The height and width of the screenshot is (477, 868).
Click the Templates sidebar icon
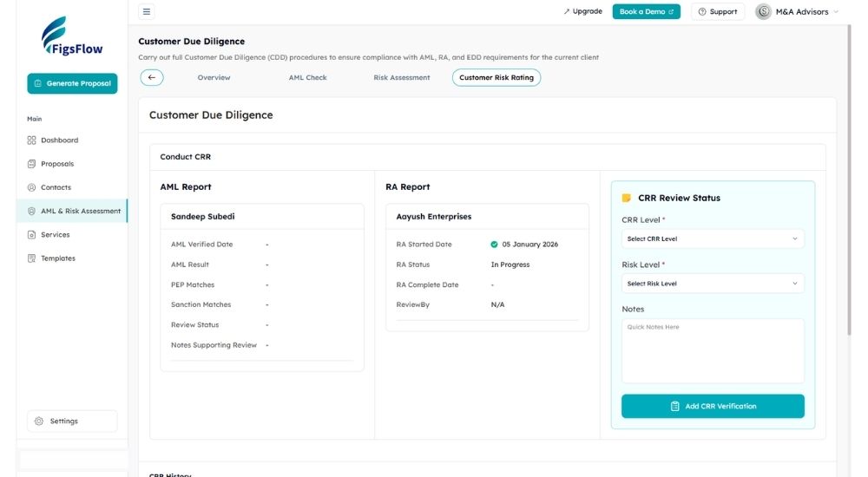point(31,258)
